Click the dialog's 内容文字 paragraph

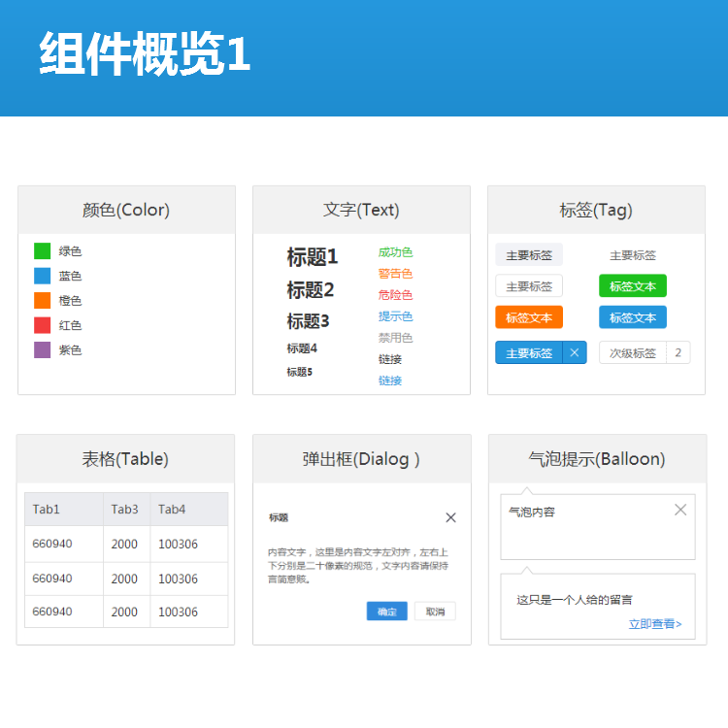point(358,566)
